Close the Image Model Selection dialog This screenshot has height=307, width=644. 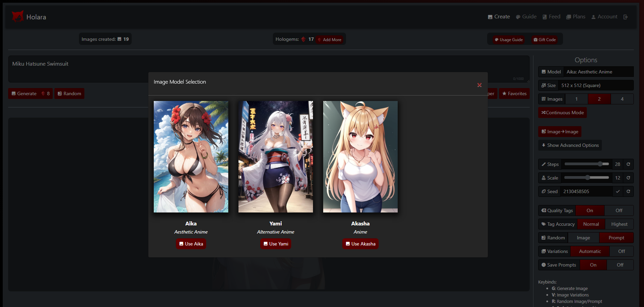(x=479, y=85)
